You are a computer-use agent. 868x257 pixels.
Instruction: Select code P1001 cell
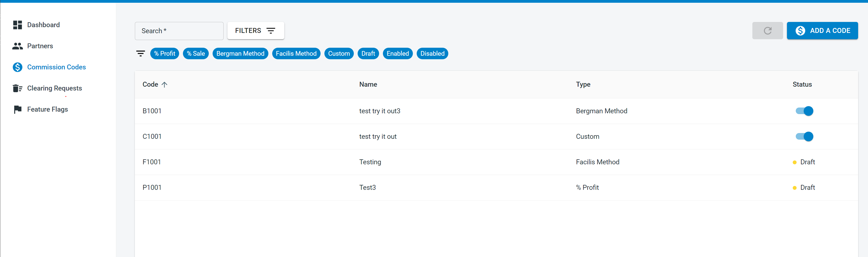[x=152, y=188]
